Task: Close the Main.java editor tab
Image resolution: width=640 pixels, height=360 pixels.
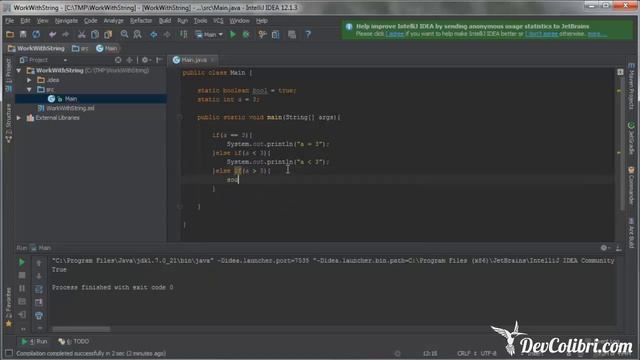Action: (x=212, y=60)
